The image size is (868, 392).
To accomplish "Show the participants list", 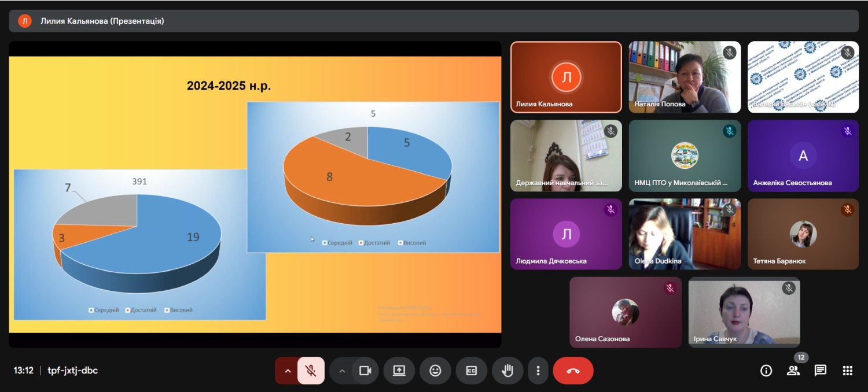I will (793, 371).
